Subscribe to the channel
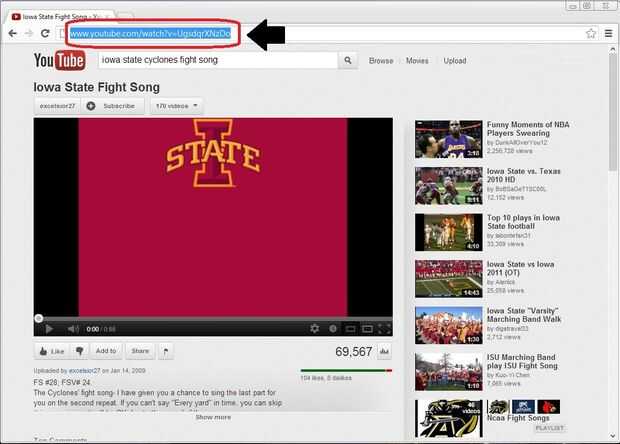Screen dimensions: 620x444 pyautogui.click(x=113, y=106)
